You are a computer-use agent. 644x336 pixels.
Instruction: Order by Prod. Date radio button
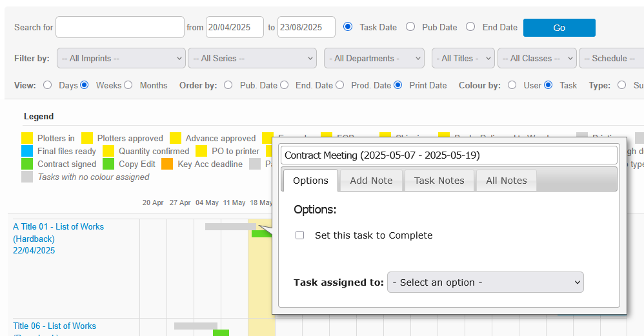(339, 85)
